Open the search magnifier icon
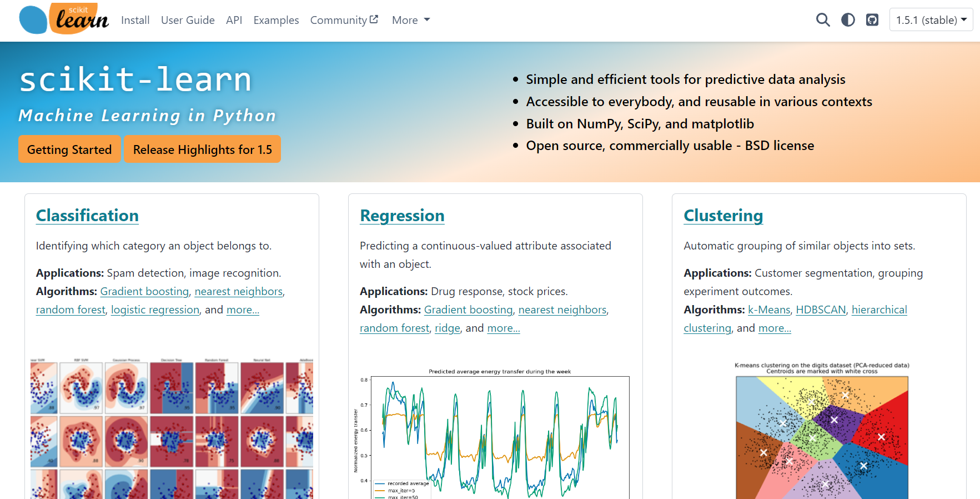Screen dimensions: 980x499 pyautogui.click(x=823, y=20)
